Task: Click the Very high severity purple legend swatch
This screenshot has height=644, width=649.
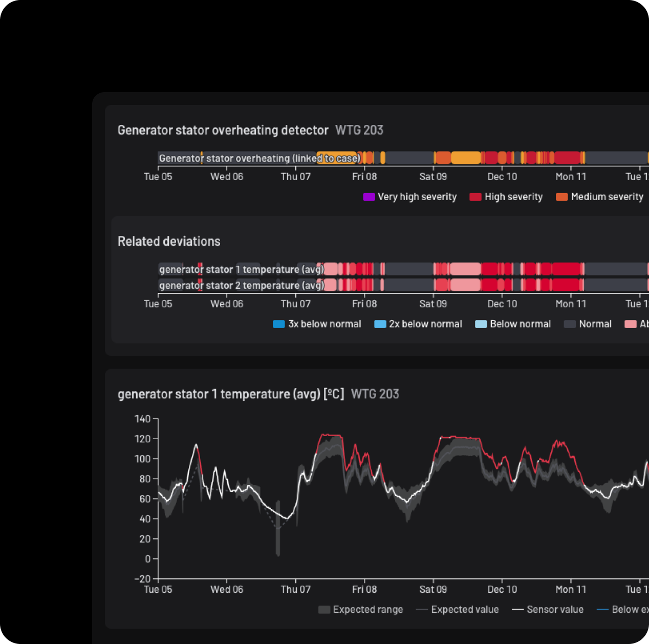Action: 369,197
